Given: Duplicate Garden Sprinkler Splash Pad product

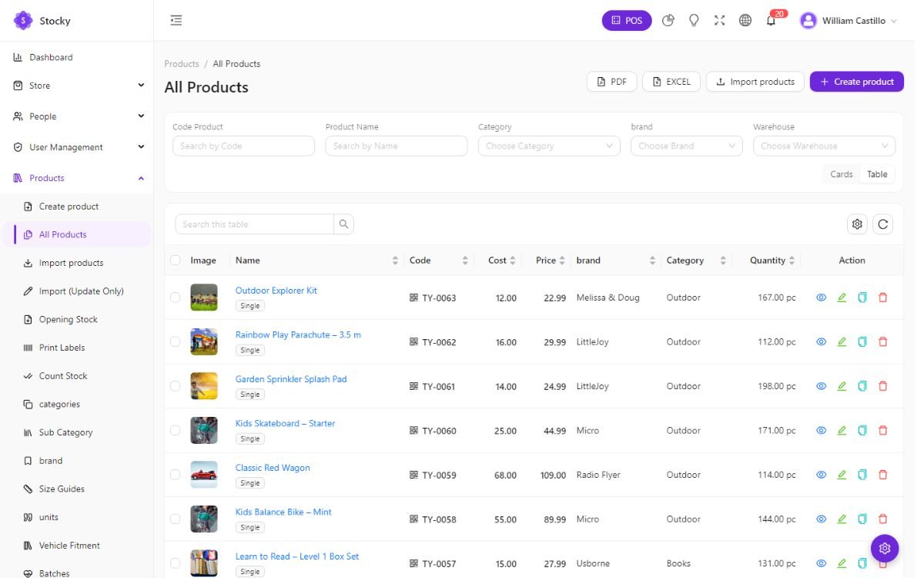Looking at the screenshot, I should tap(862, 386).
